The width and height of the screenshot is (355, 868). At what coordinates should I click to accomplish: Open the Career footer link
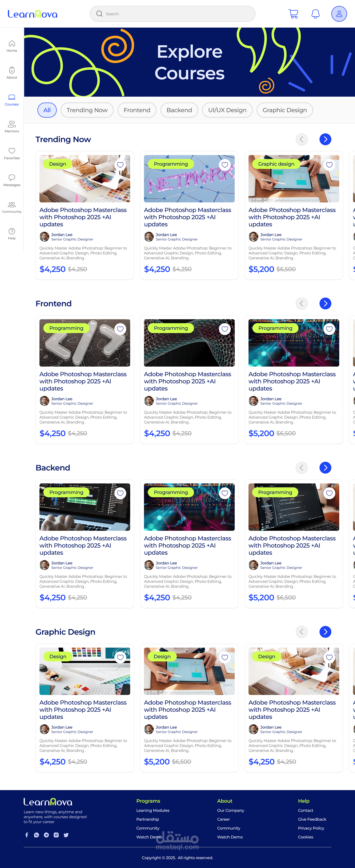pyautogui.click(x=223, y=819)
